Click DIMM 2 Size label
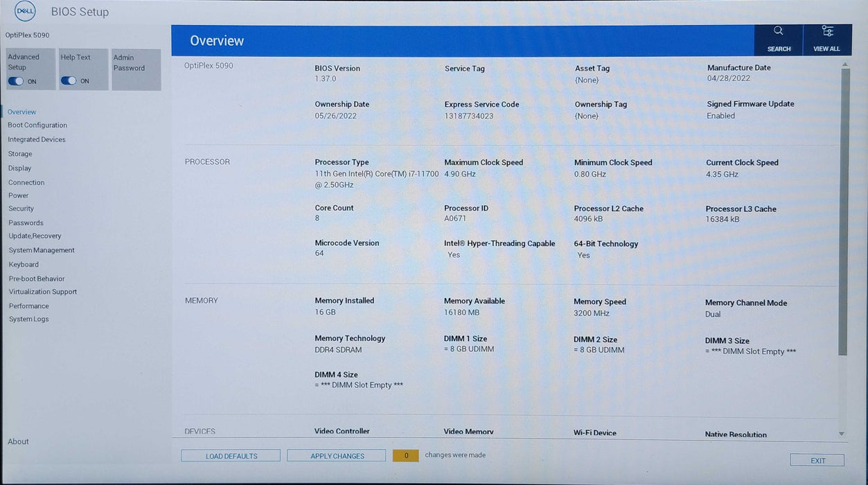 595,339
